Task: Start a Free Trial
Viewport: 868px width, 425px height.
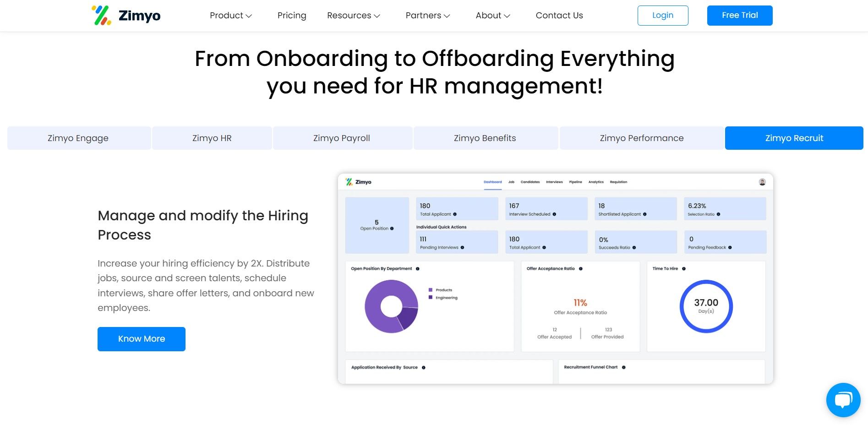Action: pos(740,16)
